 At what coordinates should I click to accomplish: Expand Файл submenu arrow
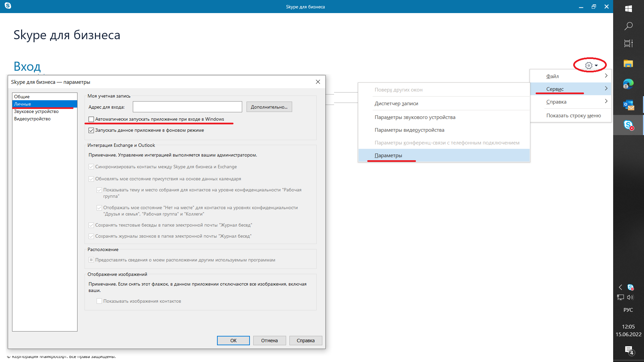coord(606,76)
